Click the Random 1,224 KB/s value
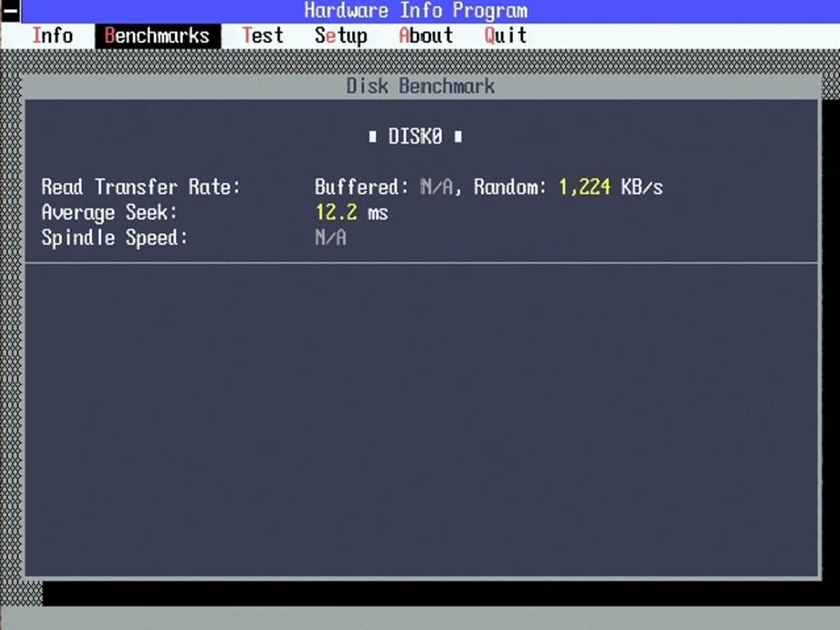Screen dimensions: 840x630 [x=610, y=187]
